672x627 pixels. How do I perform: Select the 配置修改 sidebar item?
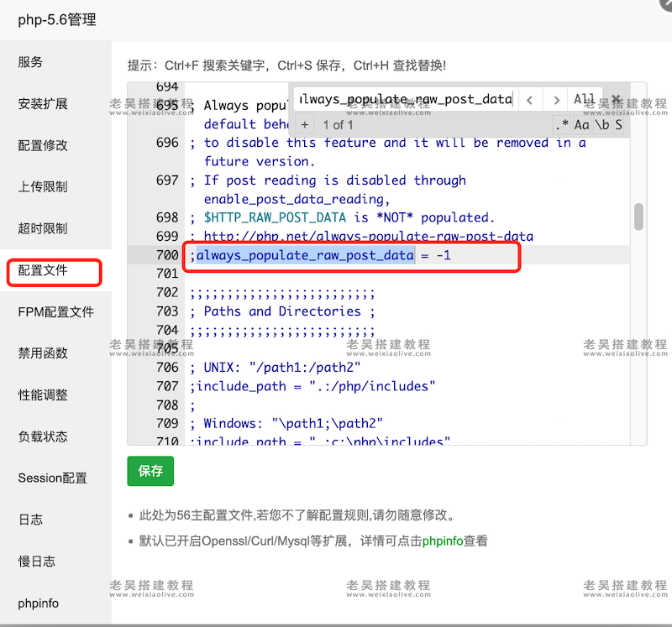pyautogui.click(x=43, y=145)
